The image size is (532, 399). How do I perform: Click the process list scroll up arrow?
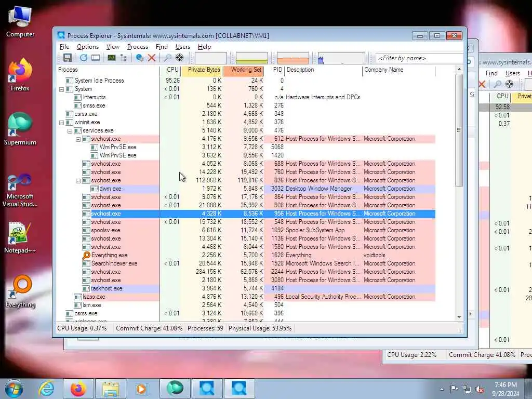tap(459, 69)
